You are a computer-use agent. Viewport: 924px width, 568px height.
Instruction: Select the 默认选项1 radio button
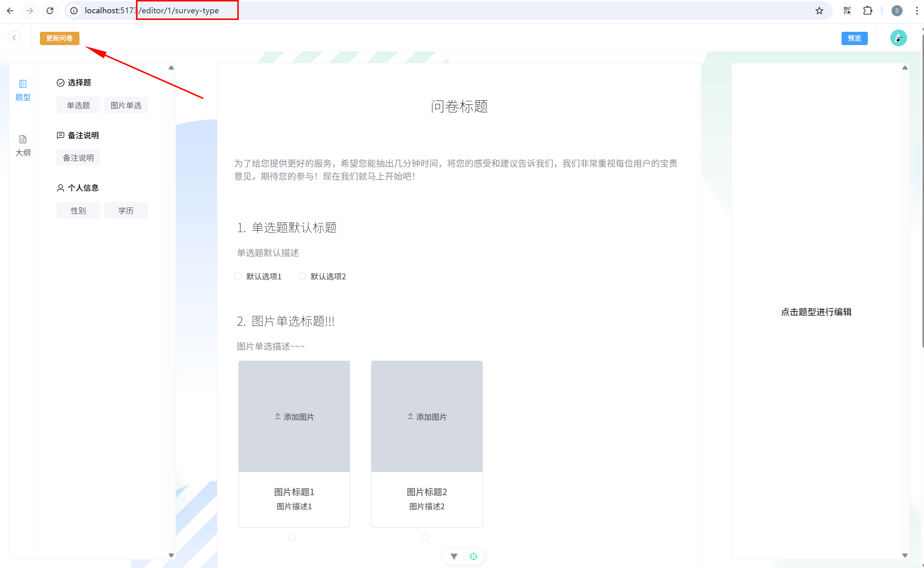click(x=238, y=276)
